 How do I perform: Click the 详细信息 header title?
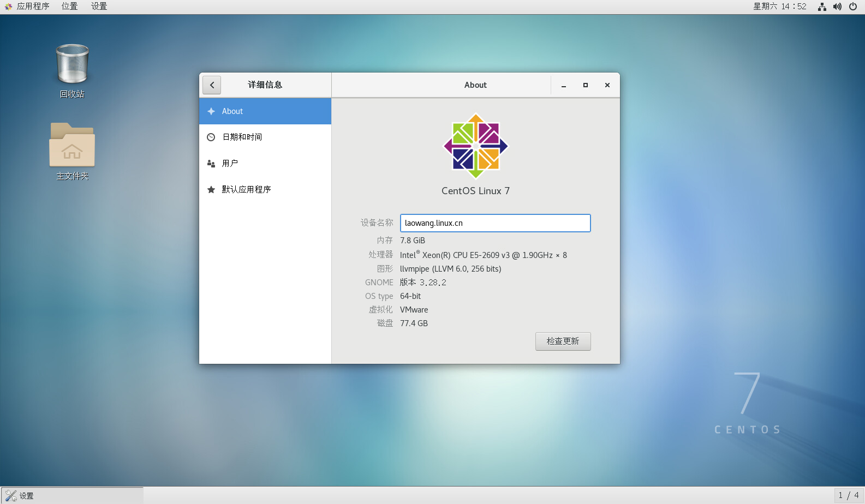coord(265,85)
